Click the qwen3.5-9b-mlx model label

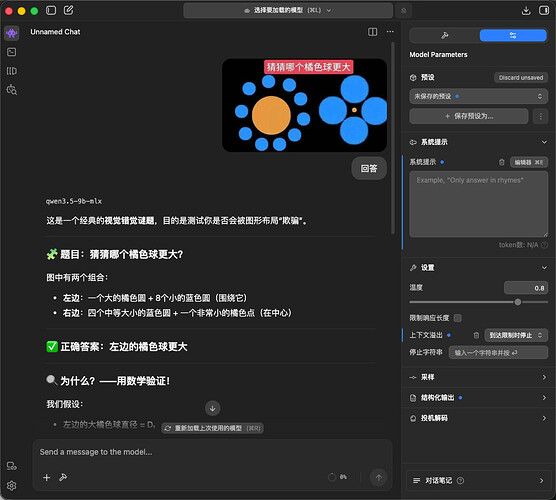[x=74, y=201]
